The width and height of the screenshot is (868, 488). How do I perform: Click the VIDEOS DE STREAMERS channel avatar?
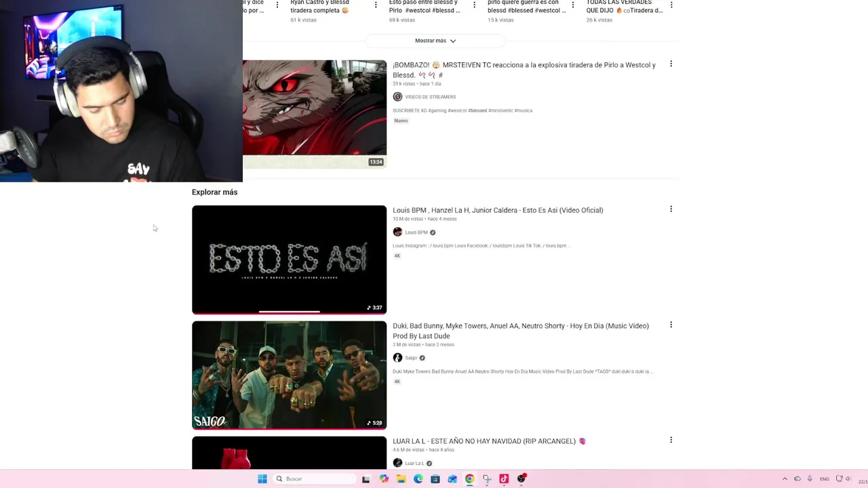click(397, 97)
